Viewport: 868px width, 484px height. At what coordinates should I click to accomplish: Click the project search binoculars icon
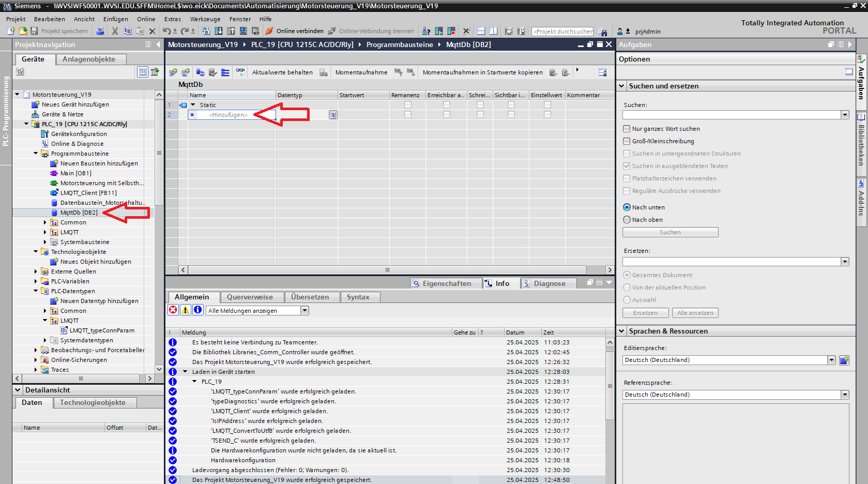click(x=602, y=32)
